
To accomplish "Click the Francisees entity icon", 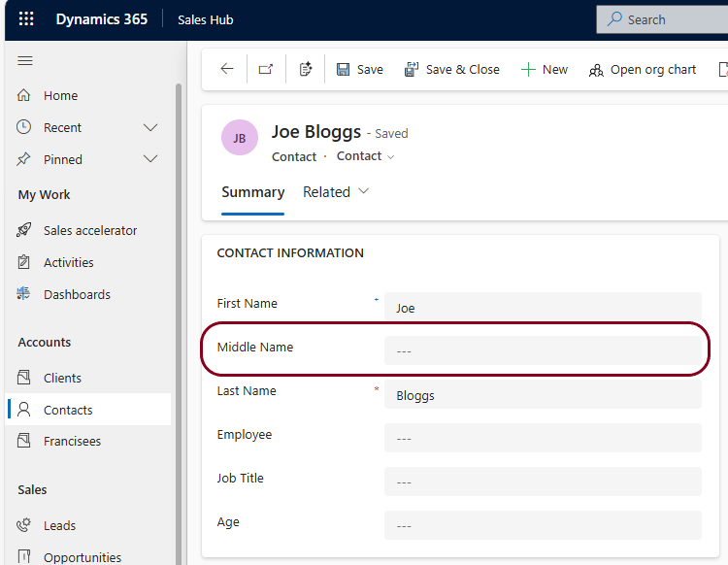I will [x=23, y=440].
